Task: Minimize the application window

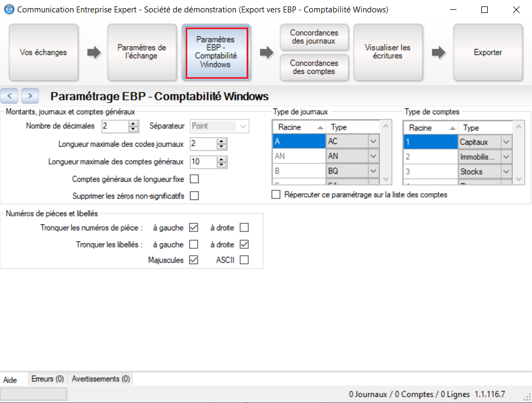Action: tap(453, 10)
